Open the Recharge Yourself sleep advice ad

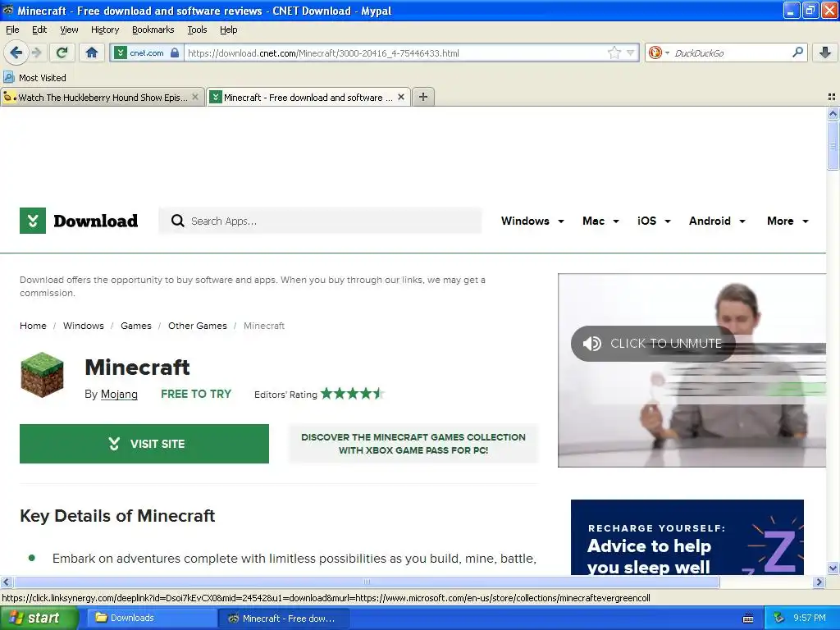pos(687,537)
